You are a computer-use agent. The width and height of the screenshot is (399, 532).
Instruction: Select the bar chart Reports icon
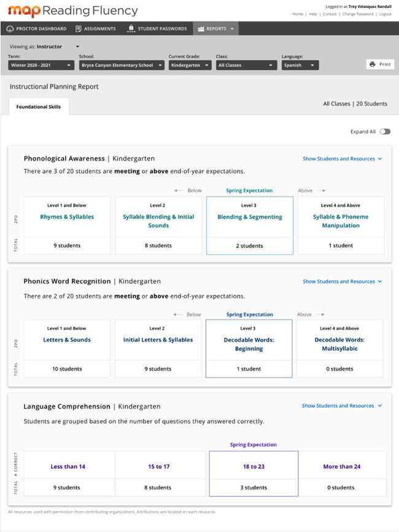203,28
